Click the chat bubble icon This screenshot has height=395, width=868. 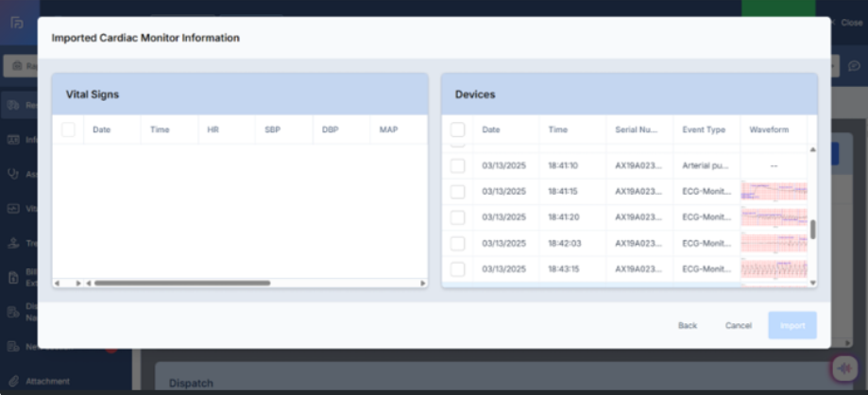coord(854,66)
